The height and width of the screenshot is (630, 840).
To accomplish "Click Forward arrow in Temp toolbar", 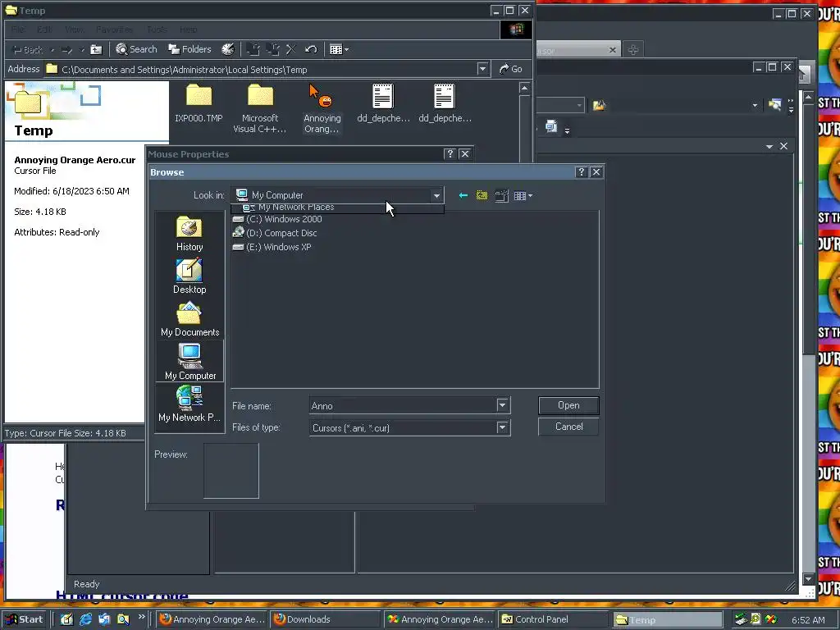I will click(66, 50).
